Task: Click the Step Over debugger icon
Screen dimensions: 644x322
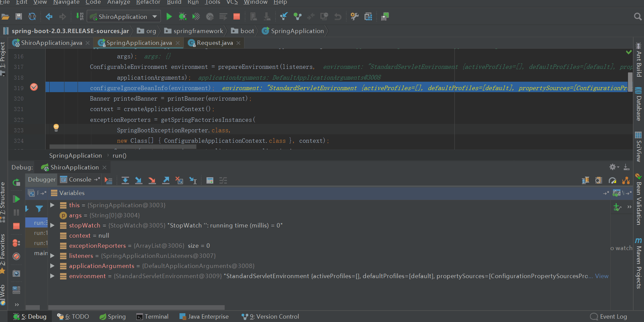Action: coord(125,180)
